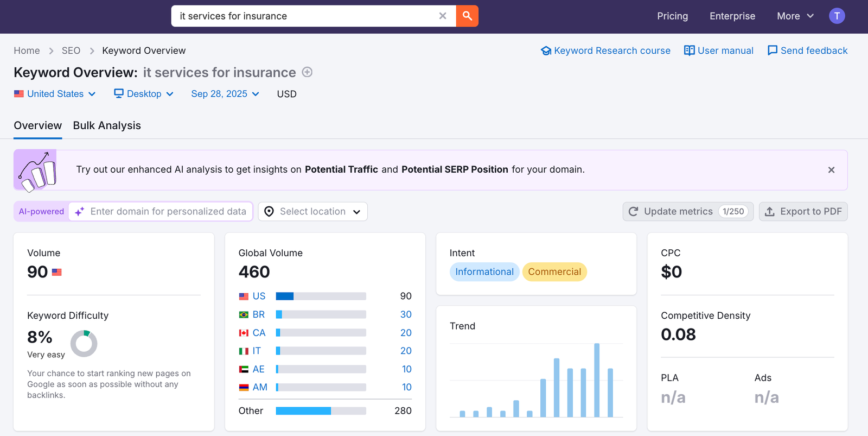
Task: Open the User manual link
Action: click(x=719, y=50)
